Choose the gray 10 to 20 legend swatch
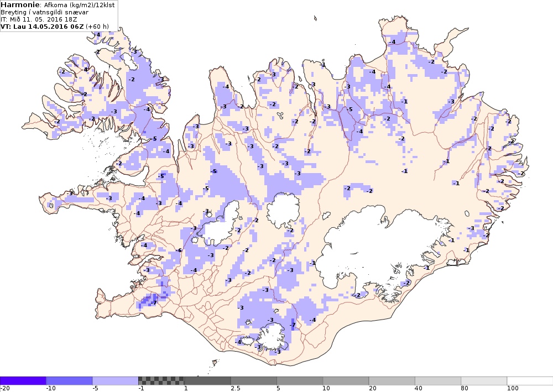This screenshot has width=553, height=392. (346, 381)
